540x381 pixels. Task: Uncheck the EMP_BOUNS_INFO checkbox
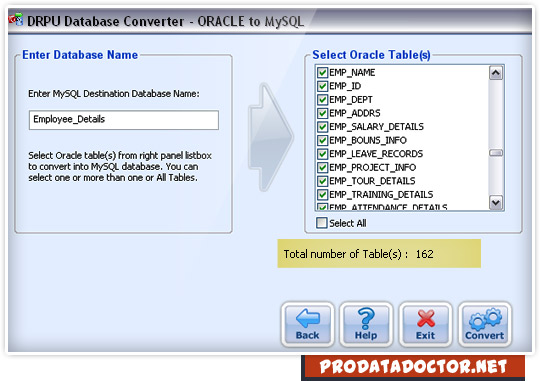[322, 140]
